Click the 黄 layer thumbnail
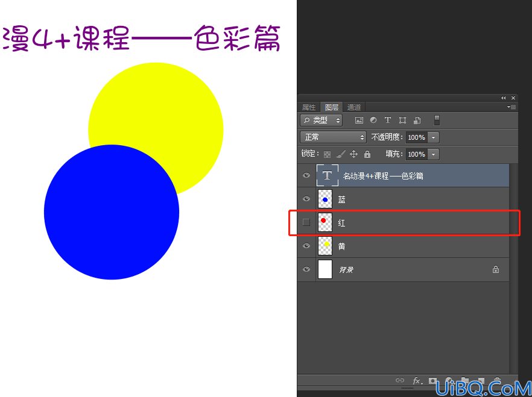 (325, 246)
